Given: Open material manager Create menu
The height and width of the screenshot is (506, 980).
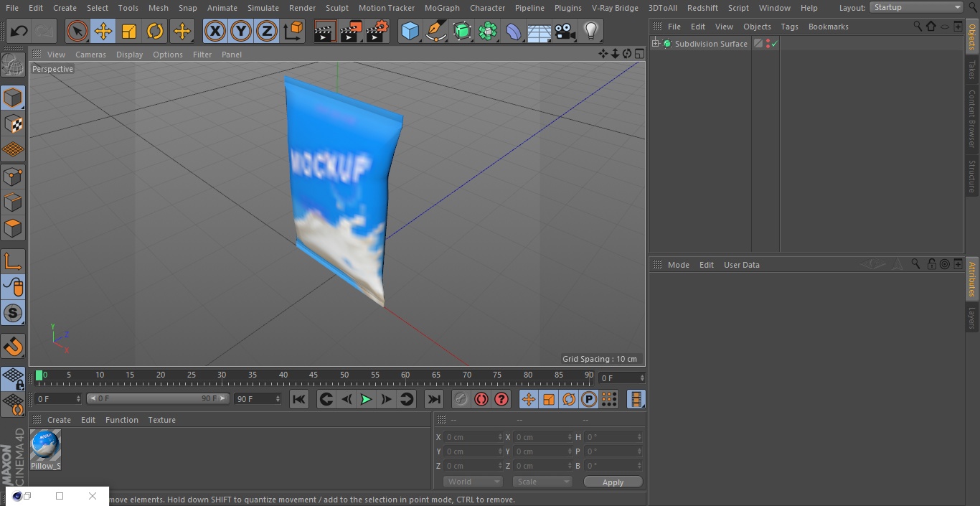Looking at the screenshot, I should [59, 420].
